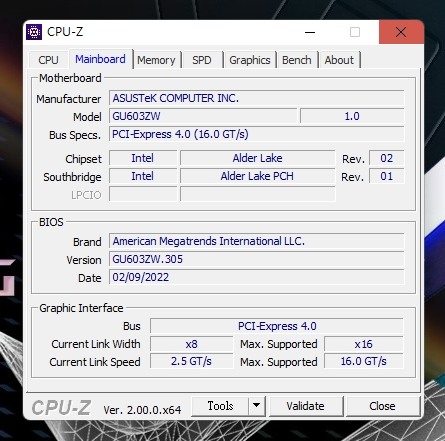Click the CPU-Z app icon in title bar
The width and height of the screenshot is (445, 441).
tap(34, 32)
